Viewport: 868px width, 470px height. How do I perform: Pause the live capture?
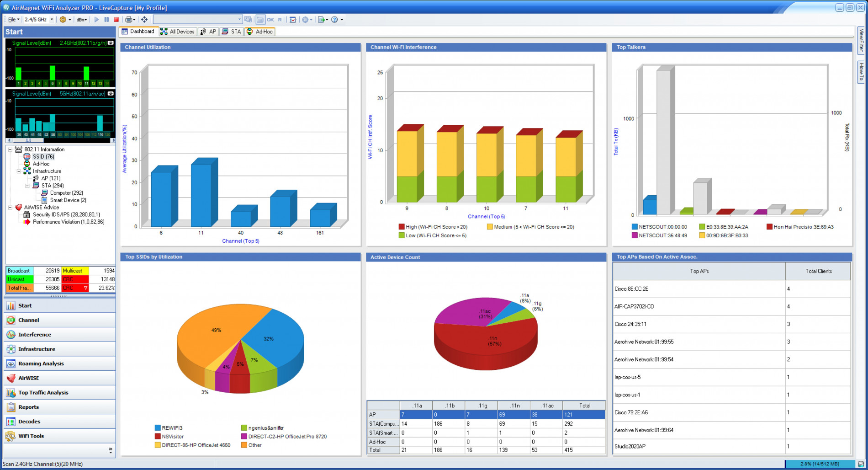tap(106, 20)
